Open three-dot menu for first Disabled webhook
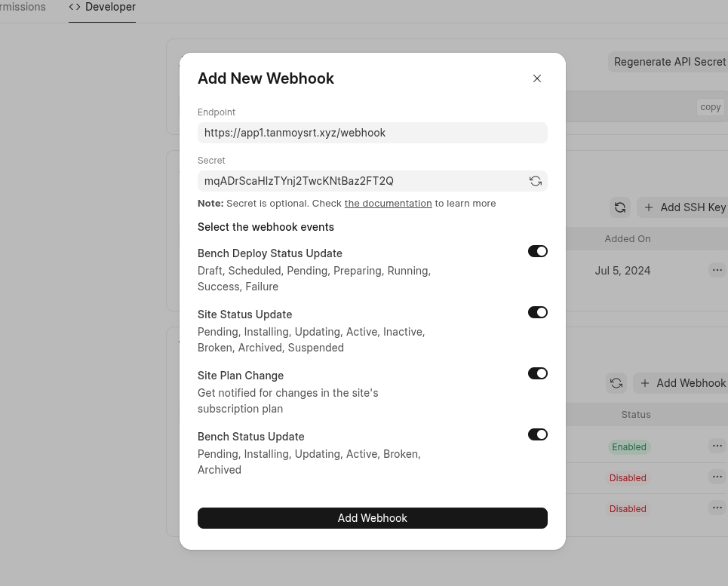Screen dimensions: 728x586 [x=717, y=477]
